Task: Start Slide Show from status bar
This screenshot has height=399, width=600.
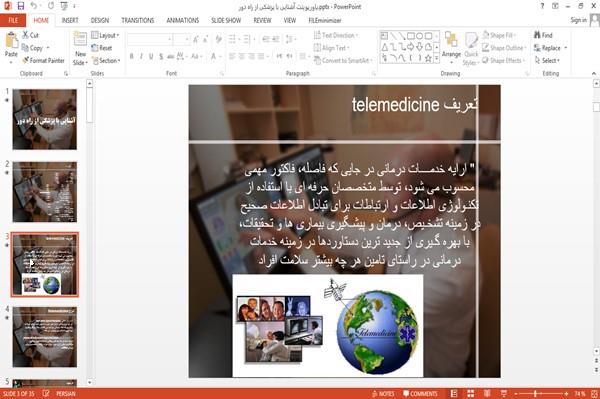Action: coord(504,394)
